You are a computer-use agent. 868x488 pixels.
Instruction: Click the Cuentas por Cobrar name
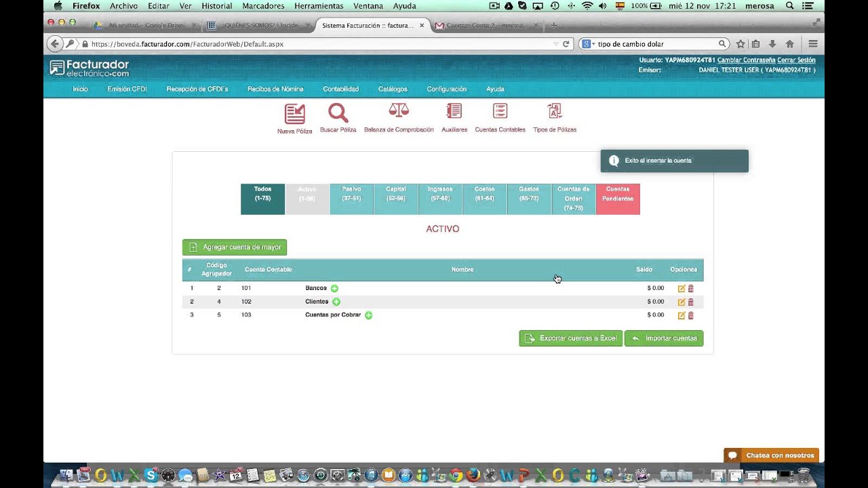tap(333, 315)
